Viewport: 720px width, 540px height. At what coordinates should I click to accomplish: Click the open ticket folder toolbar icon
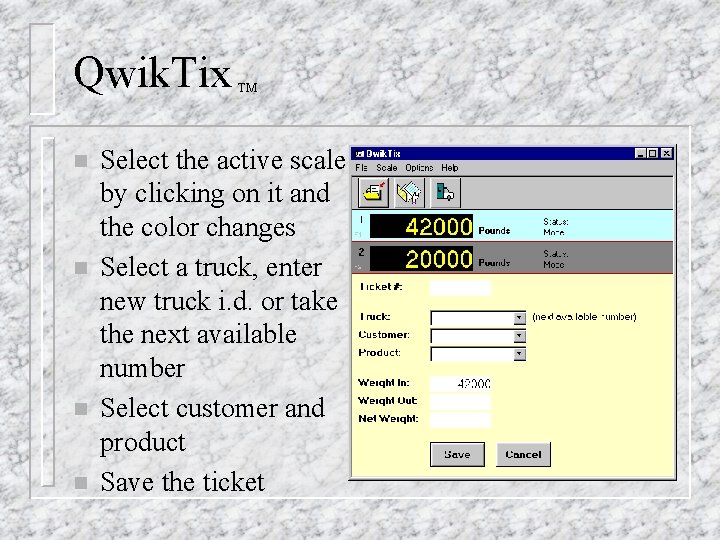click(373, 192)
